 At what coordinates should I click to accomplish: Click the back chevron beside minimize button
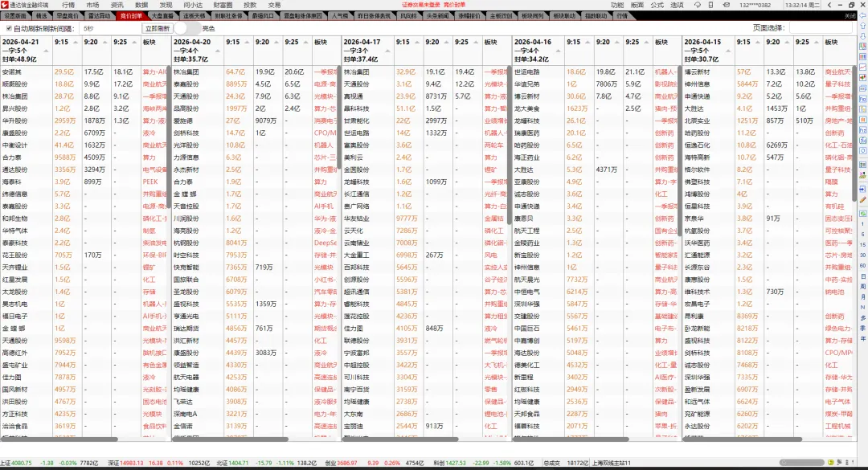pos(829,5)
